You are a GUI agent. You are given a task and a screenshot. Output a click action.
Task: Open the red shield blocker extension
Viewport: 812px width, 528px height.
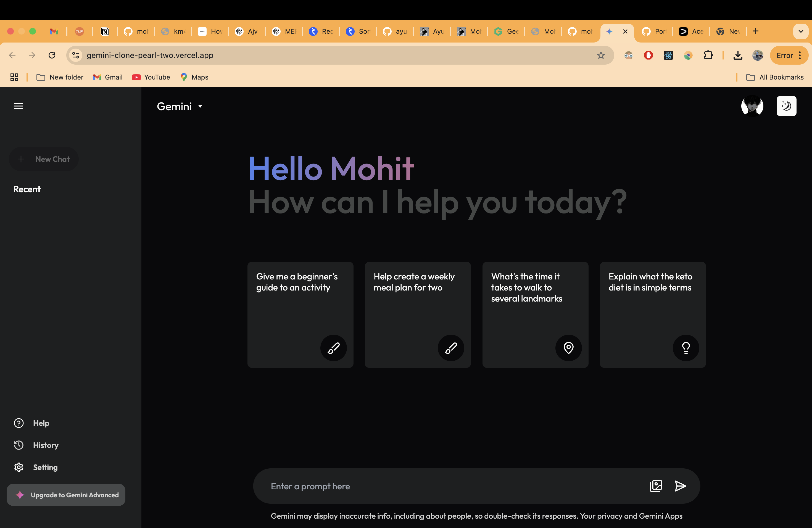(648, 55)
